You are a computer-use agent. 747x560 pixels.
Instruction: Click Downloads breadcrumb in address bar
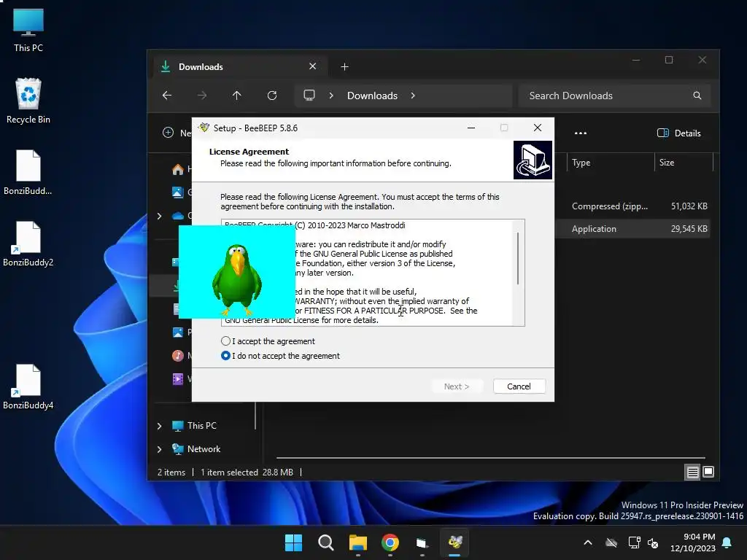(x=372, y=96)
